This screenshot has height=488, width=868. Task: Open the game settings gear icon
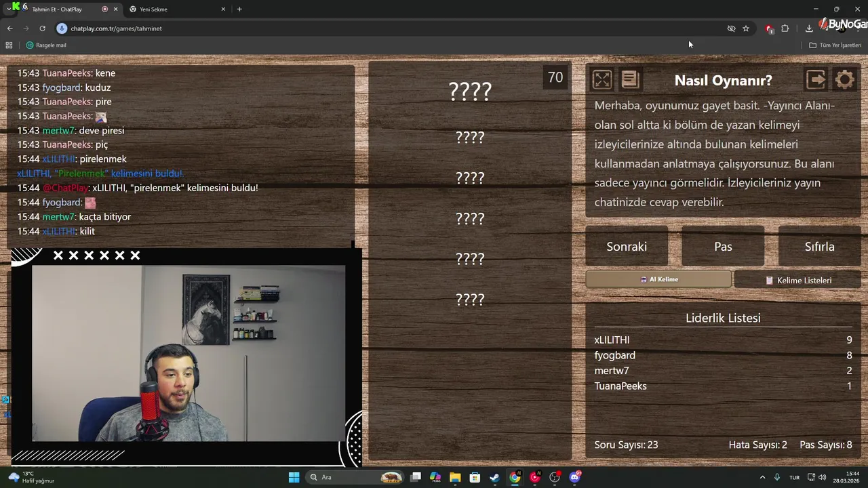[x=844, y=80]
